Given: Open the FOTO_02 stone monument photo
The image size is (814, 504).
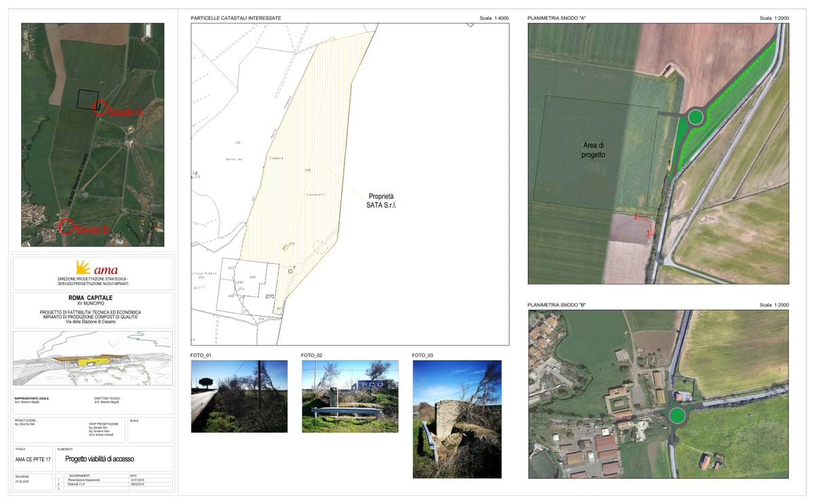Looking at the screenshot, I should click(350, 396).
